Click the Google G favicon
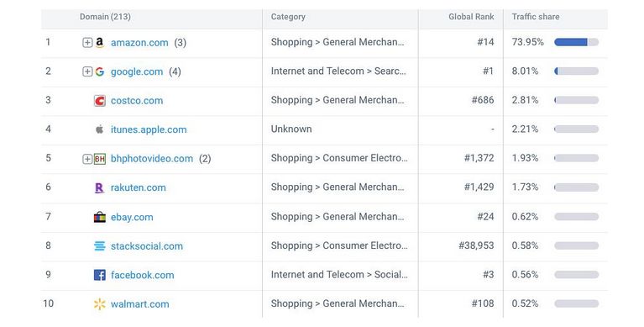This screenshot has height=327, width=644. pyautogui.click(x=99, y=71)
